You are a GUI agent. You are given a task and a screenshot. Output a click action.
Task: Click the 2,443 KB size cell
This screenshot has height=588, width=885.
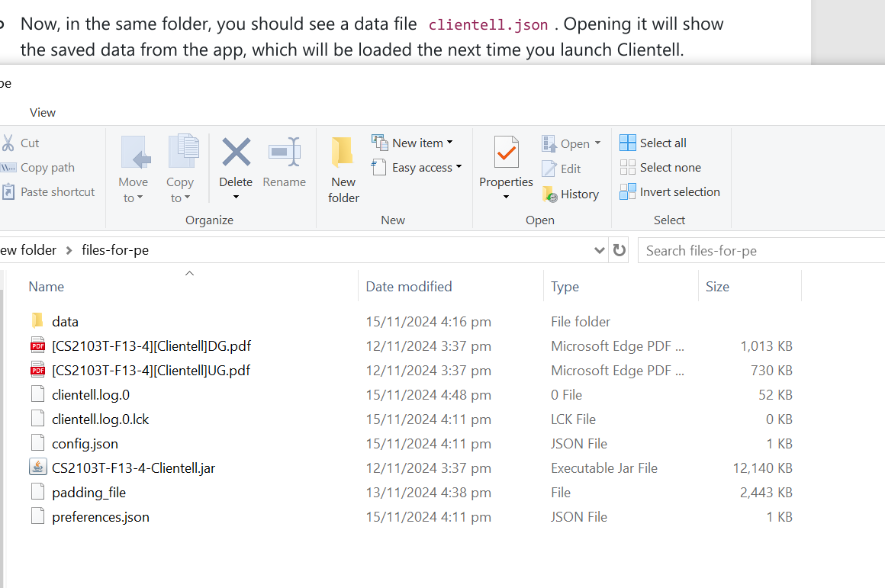766,493
